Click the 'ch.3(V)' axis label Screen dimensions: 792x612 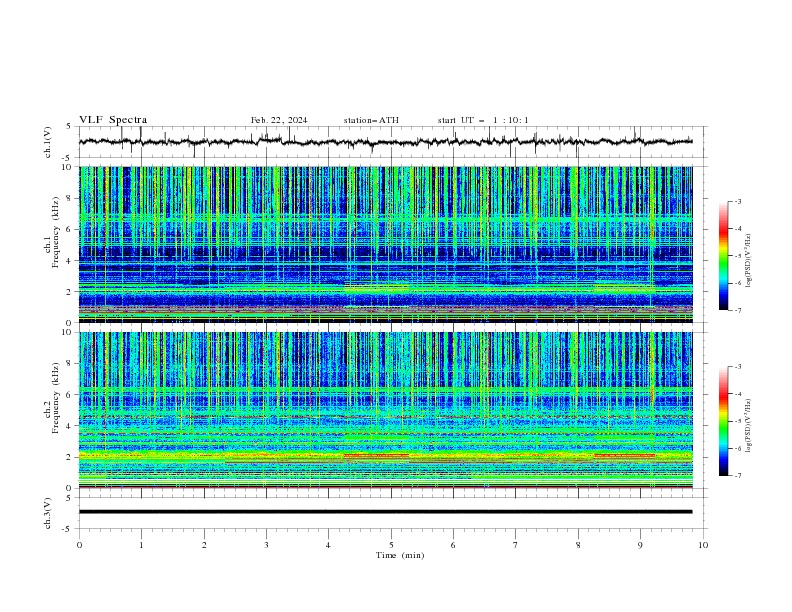[x=48, y=513]
